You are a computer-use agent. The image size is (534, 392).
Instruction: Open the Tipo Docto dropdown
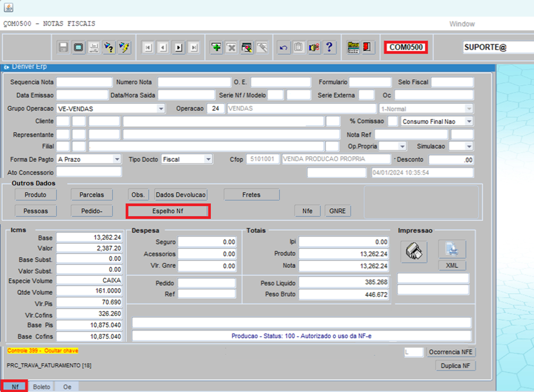point(208,159)
